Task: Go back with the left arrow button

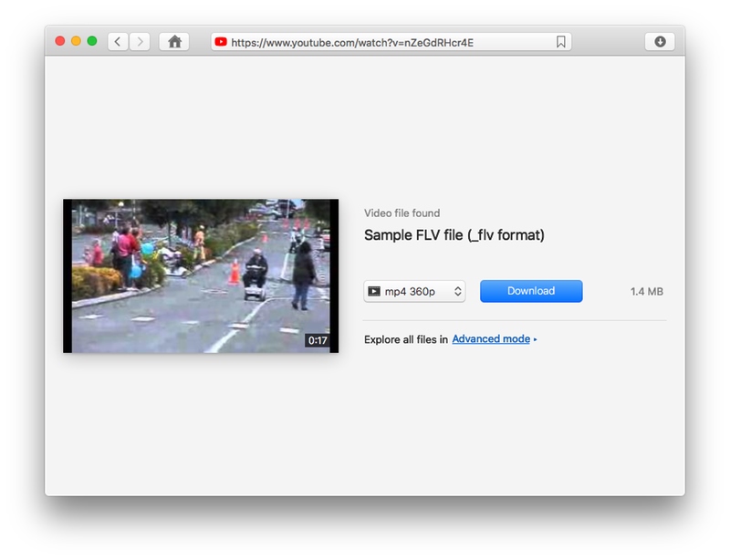Action: [118, 42]
